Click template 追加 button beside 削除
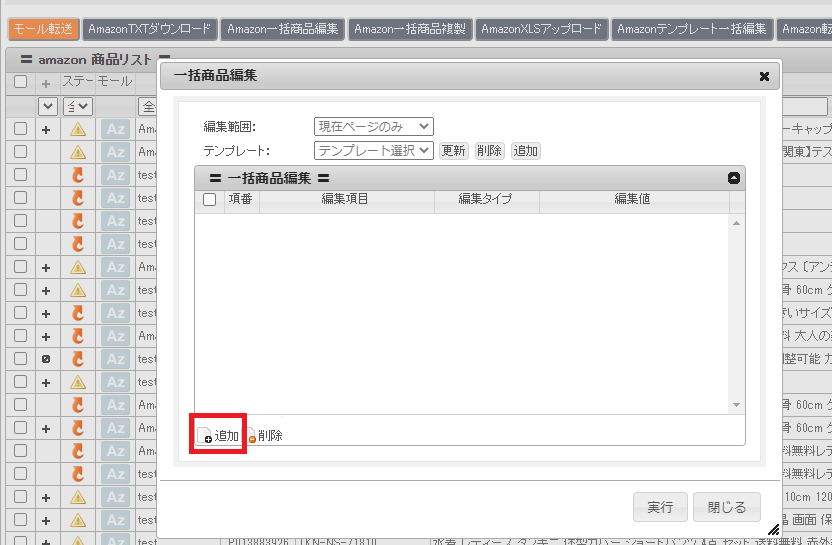Image resolution: width=832 pixels, height=545 pixels. [x=525, y=151]
